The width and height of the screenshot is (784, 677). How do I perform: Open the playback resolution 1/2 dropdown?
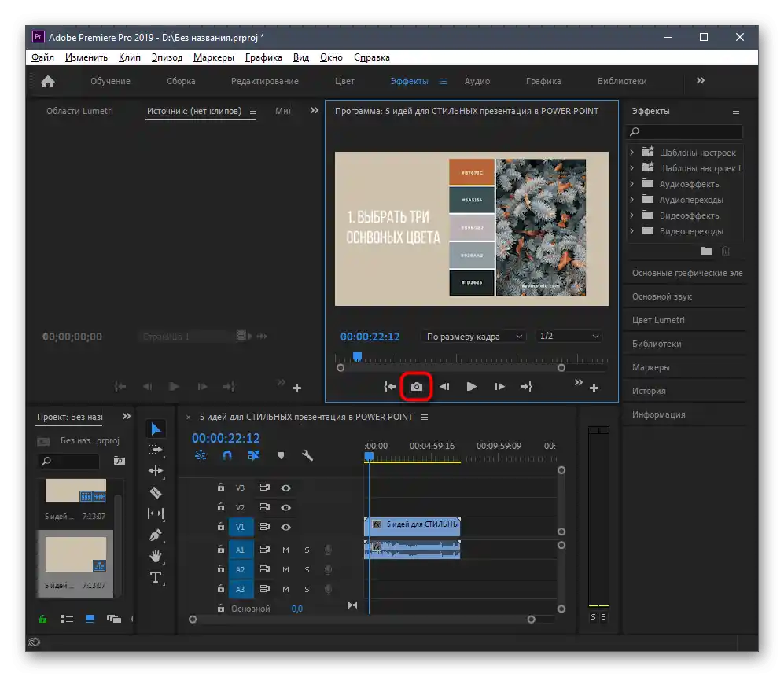(x=569, y=337)
